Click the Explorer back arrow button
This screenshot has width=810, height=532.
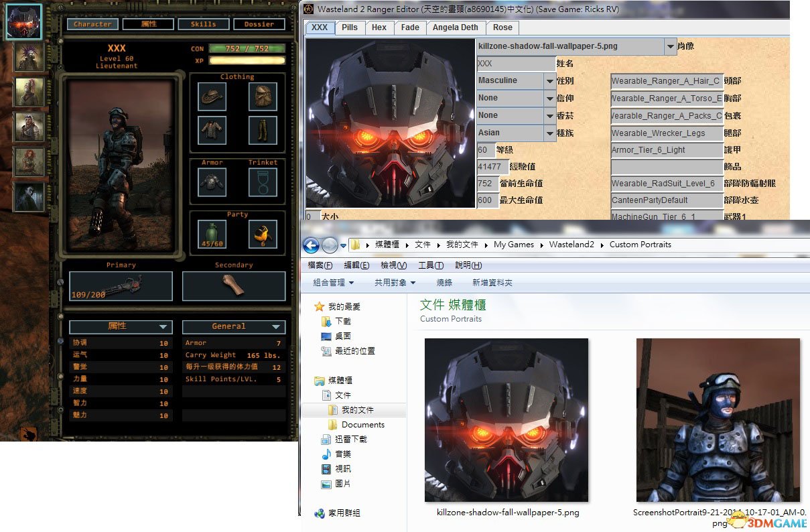pyautogui.click(x=311, y=245)
